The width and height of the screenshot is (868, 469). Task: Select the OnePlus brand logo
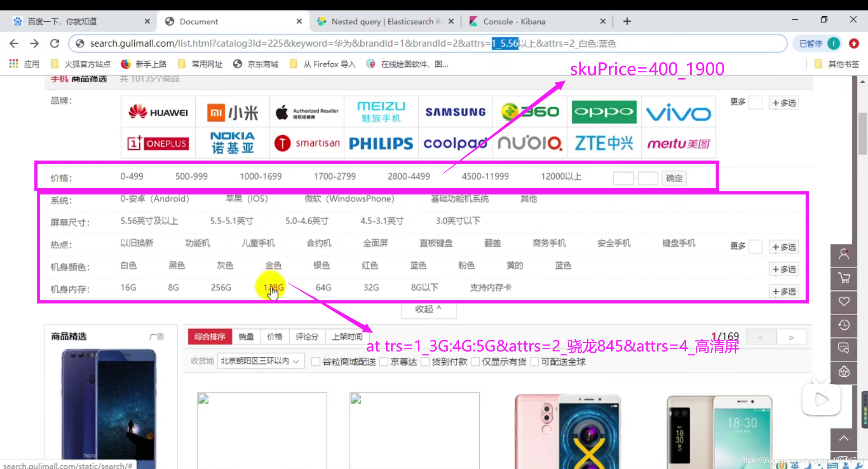click(x=158, y=143)
